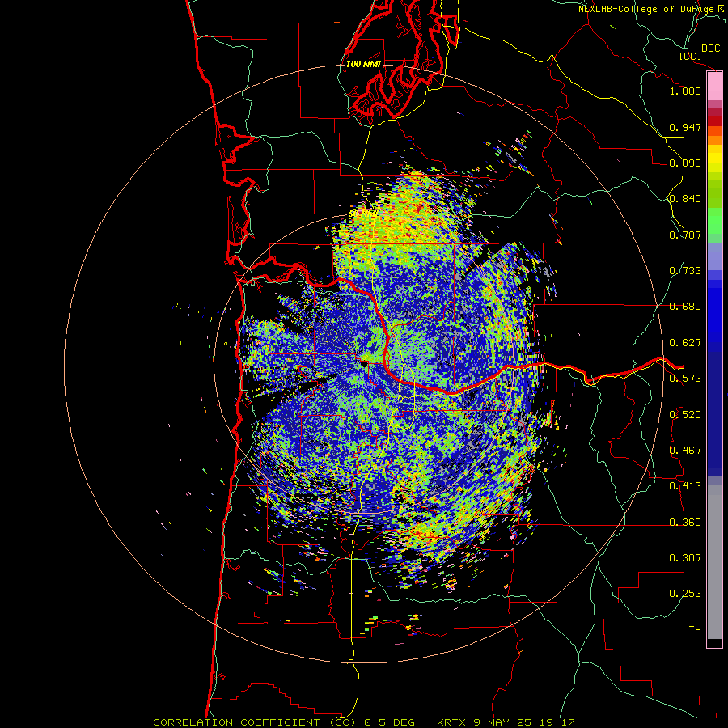Click the black radar site spot at center
728x728 pixels.
[x=364, y=363]
